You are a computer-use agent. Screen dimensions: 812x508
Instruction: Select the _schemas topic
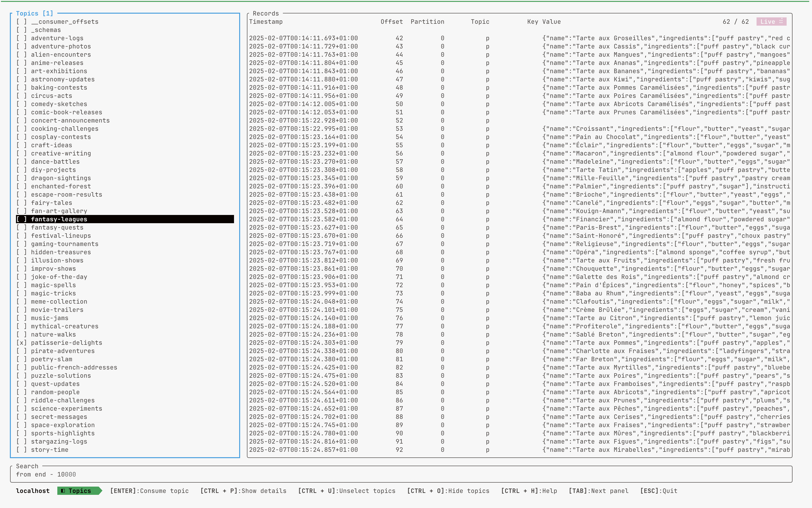tap(125, 30)
